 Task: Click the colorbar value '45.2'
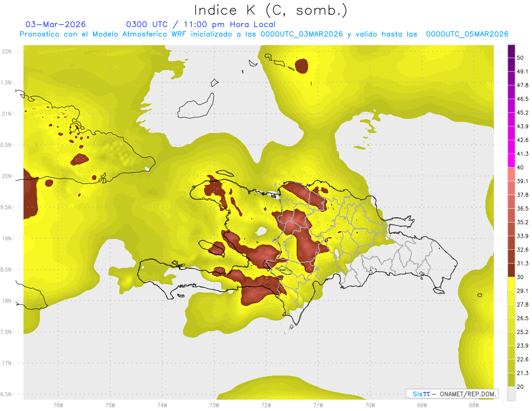523,113
